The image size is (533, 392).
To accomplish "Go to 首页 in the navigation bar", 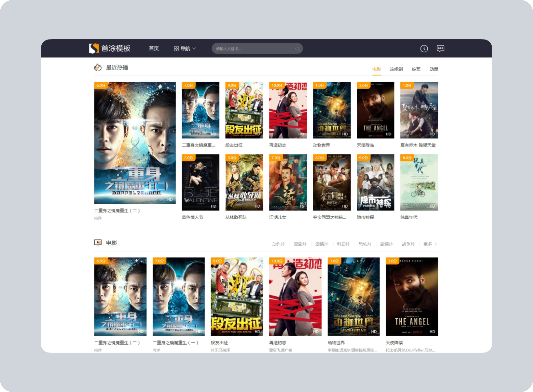I will click(x=154, y=48).
